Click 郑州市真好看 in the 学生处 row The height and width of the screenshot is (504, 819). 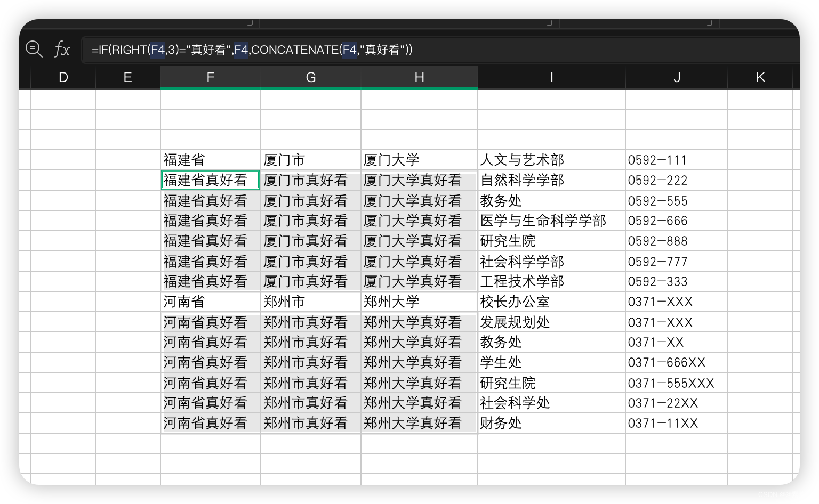(x=311, y=362)
